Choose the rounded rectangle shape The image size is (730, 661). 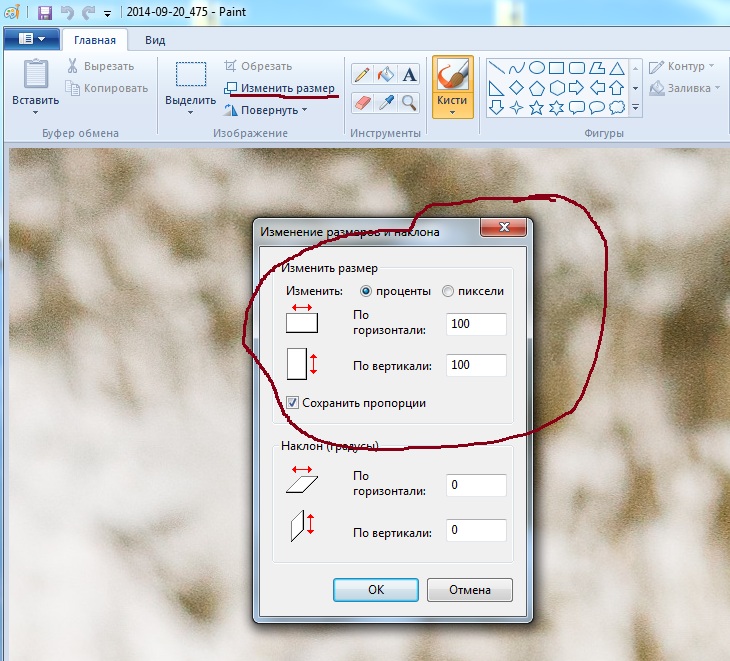[x=577, y=68]
